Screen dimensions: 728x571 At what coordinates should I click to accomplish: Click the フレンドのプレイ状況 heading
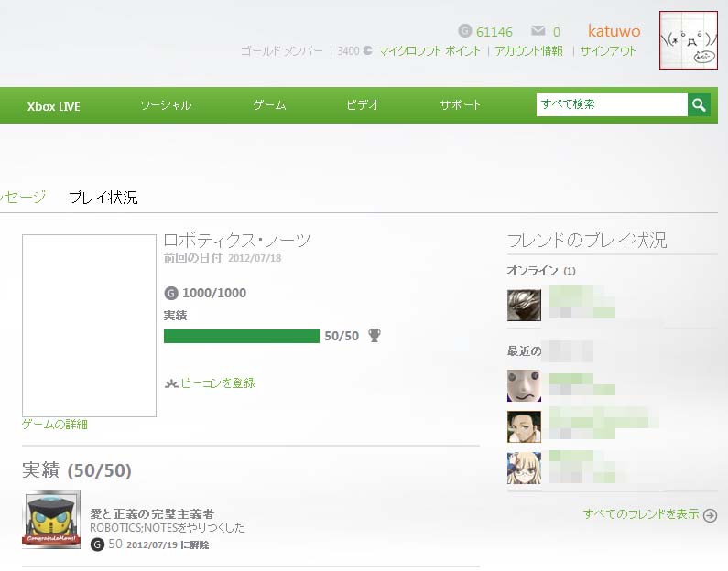tap(587, 241)
